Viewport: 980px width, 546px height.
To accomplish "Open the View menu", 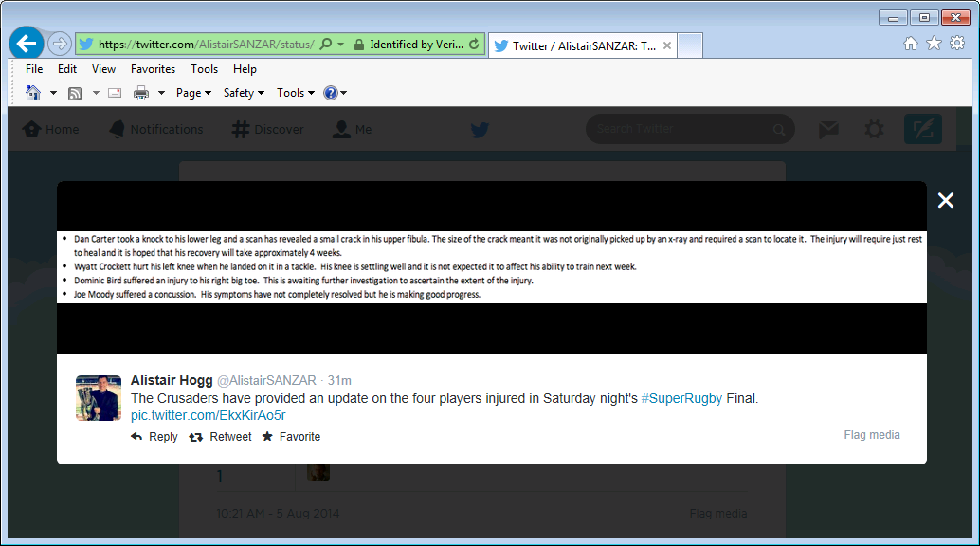I will (x=103, y=69).
